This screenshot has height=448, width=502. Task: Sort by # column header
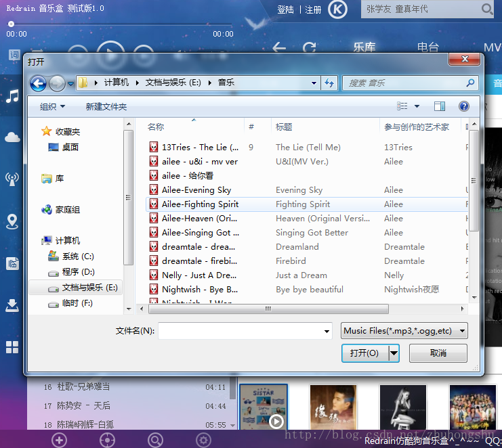click(x=251, y=127)
